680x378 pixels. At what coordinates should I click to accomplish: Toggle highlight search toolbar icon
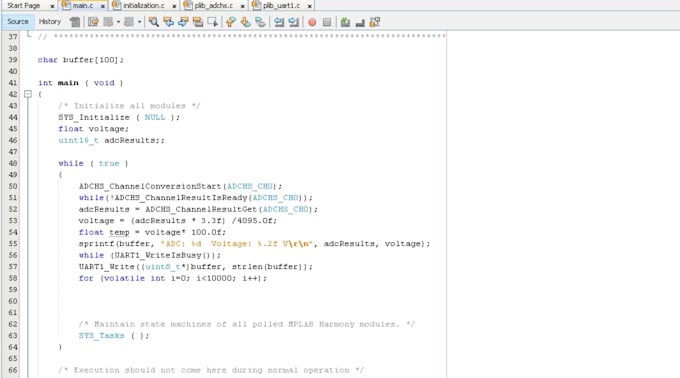pyautogui.click(x=198, y=22)
